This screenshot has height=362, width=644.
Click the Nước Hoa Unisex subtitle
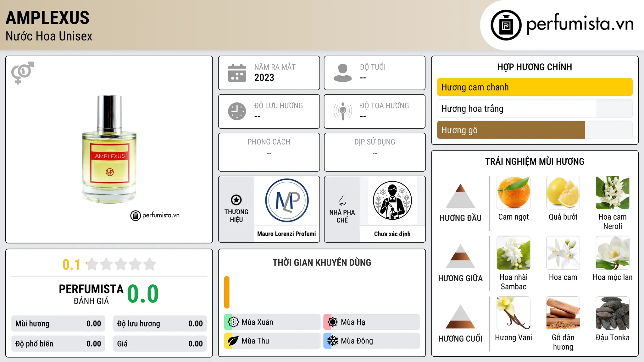pyautogui.click(x=49, y=36)
